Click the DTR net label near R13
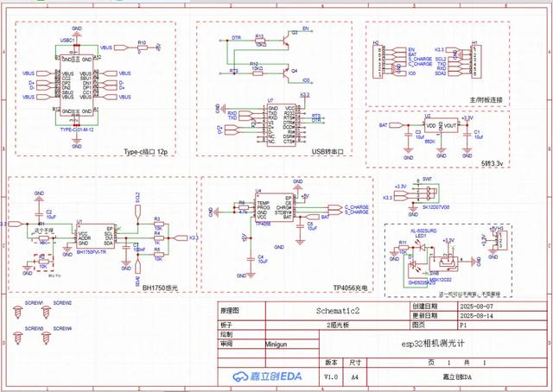Screen dimensions: 553x392 tap(236, 37)
